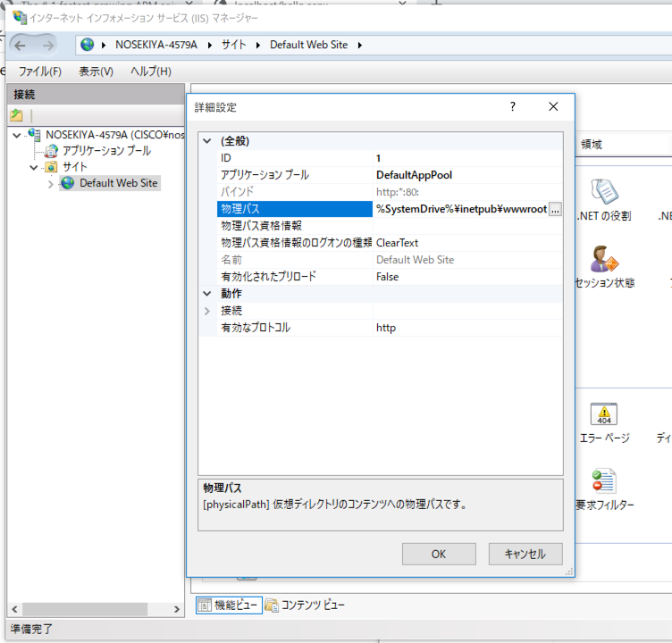Screen dimensions: 672x643
Task: Click the OK button
Action: (438, 554)
